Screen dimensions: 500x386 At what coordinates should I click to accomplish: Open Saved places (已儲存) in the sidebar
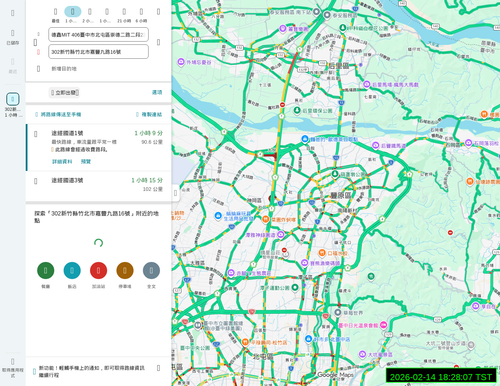click(13, 37)
